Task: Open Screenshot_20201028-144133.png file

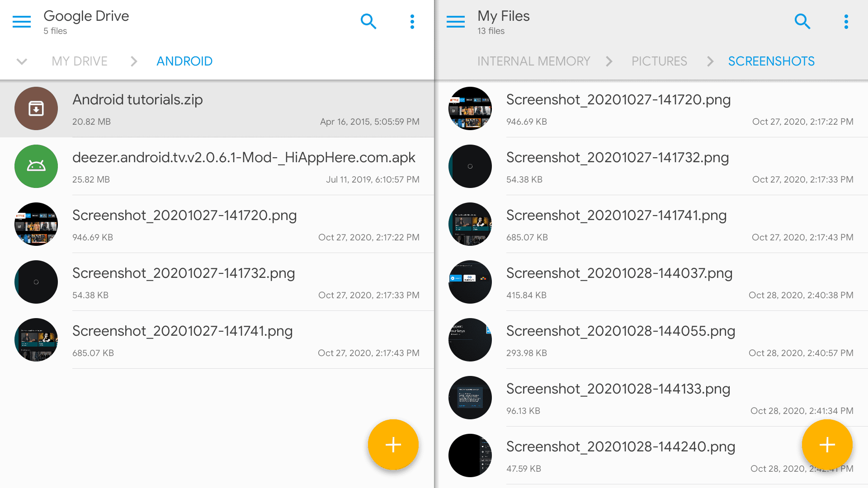Action: click(651, 398)
